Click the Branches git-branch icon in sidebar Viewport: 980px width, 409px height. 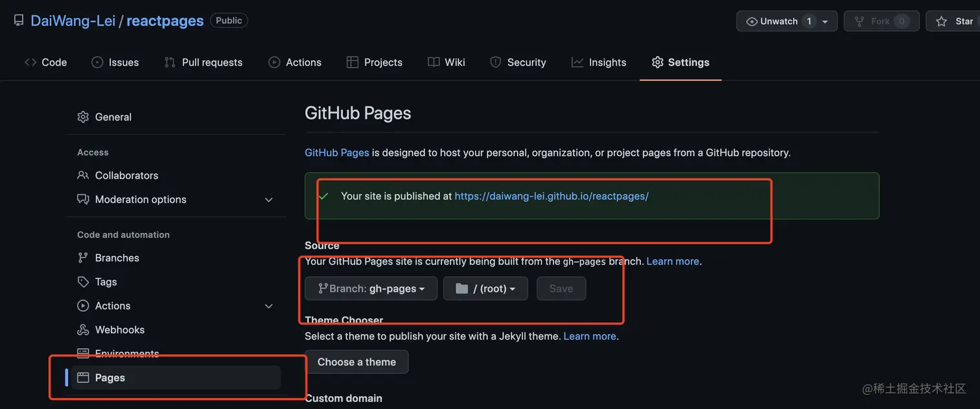point(83,258)
